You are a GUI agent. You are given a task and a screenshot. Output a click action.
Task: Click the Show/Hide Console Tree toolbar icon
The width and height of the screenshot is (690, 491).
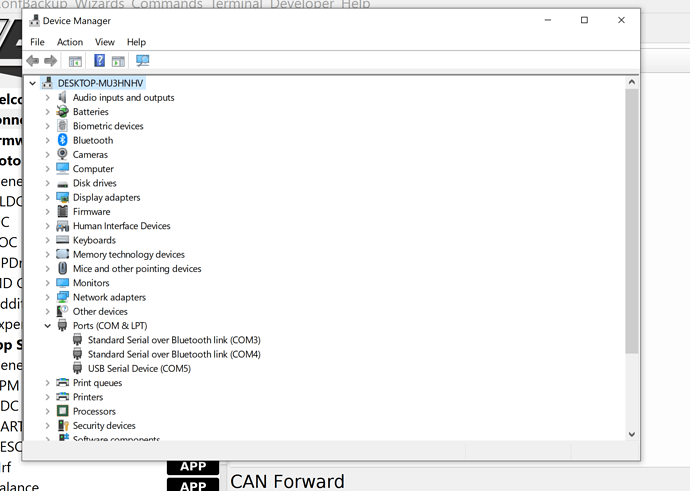[75, 61]
